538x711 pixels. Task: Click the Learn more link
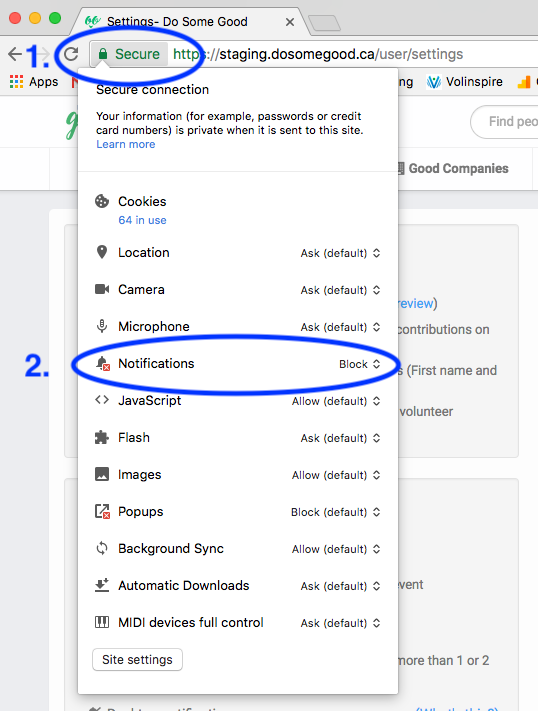(x=126, y=144)
